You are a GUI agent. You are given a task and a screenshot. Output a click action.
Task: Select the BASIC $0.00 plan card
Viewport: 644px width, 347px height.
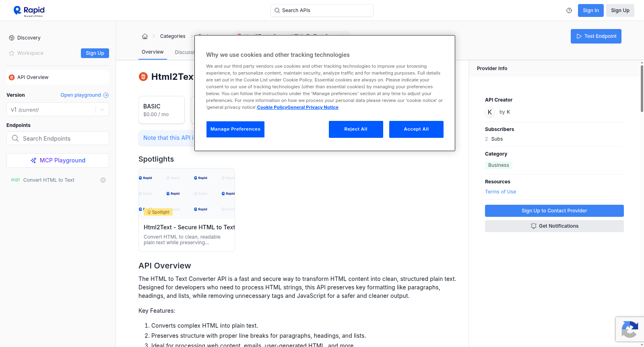[161, 110]
